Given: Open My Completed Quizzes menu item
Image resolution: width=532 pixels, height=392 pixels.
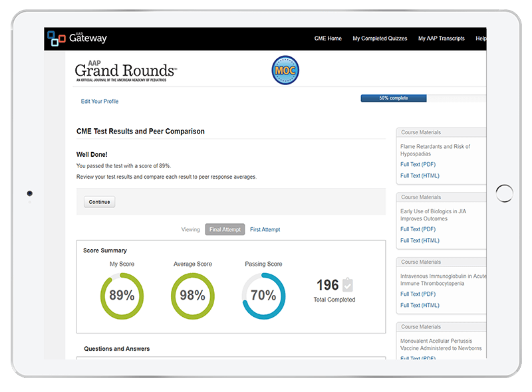Looking at the screenshot, I should tap(380, 39).
